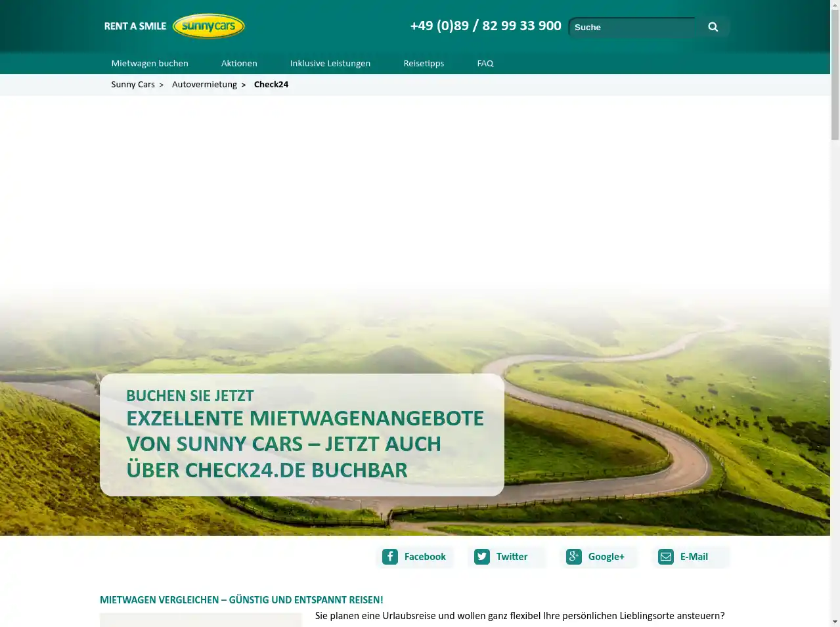Click the E-Mail envelope icon

point(666,557)
